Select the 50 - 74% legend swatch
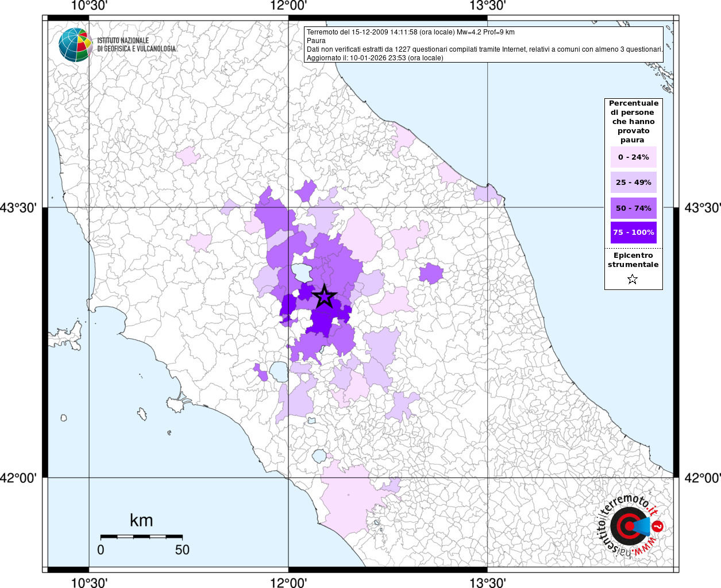 click(633, 208)
